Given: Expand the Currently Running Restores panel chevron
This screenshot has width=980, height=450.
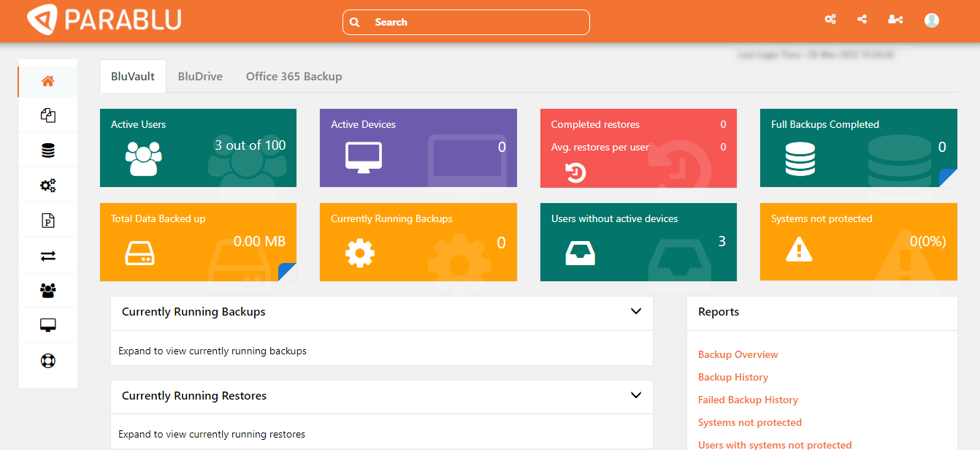Looking at the screenshot, I should 636,395.
